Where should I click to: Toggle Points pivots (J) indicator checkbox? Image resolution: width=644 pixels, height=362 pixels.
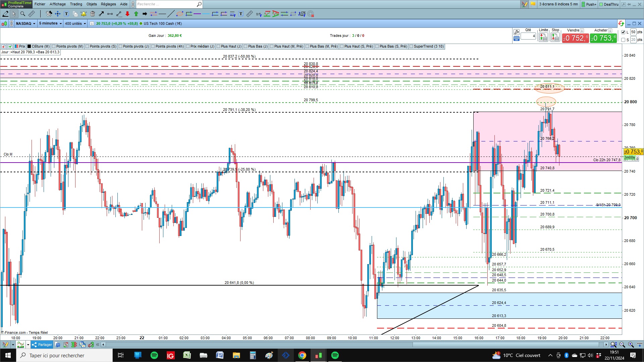tap(120, 47)
